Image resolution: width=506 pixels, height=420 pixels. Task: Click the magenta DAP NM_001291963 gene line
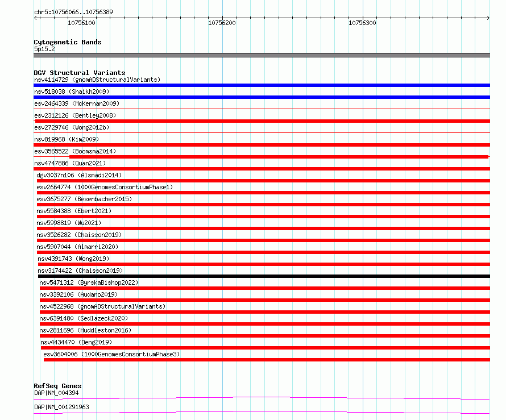click(262, 412)
